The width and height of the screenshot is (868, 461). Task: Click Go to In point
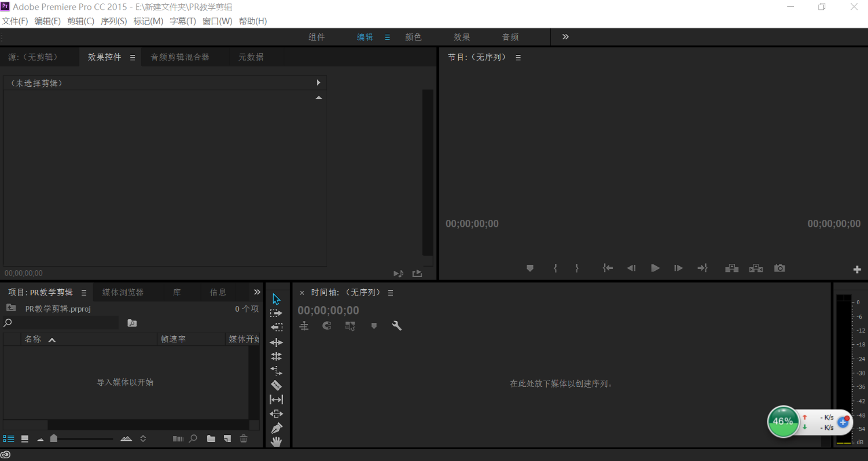[x=608, y=268]
